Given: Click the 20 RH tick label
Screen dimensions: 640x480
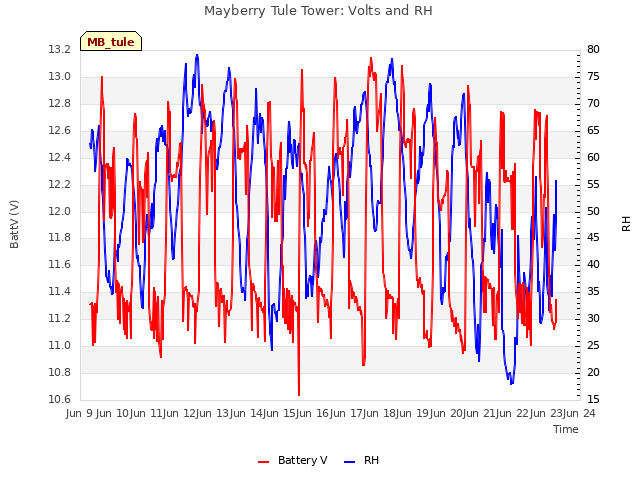Looking at the screenshot, I should click(x=593, y=372).
